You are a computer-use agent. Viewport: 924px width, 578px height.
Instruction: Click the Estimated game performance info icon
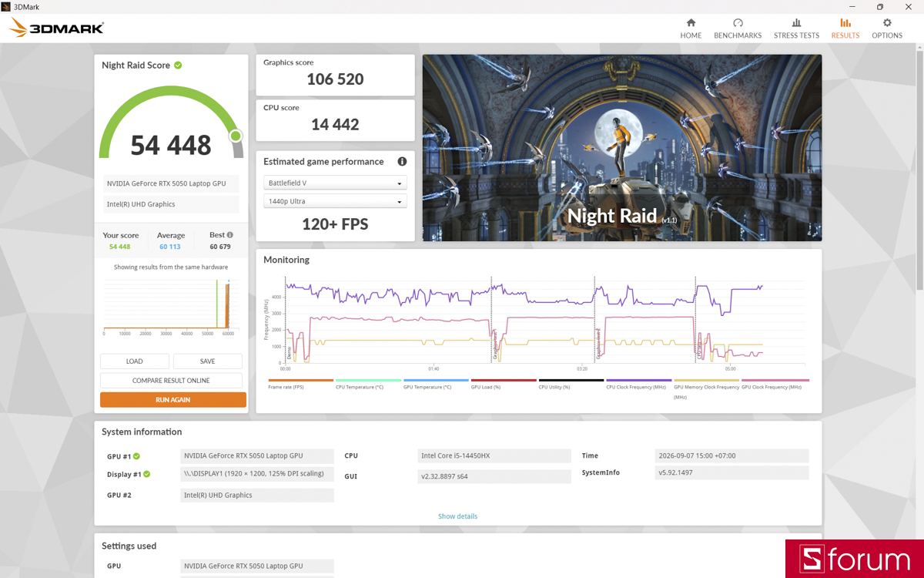coord(402,162)
